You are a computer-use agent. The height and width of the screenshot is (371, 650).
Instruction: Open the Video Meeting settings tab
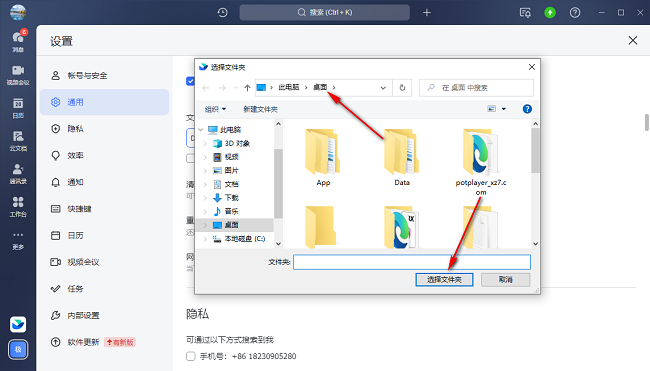[104, 262]
